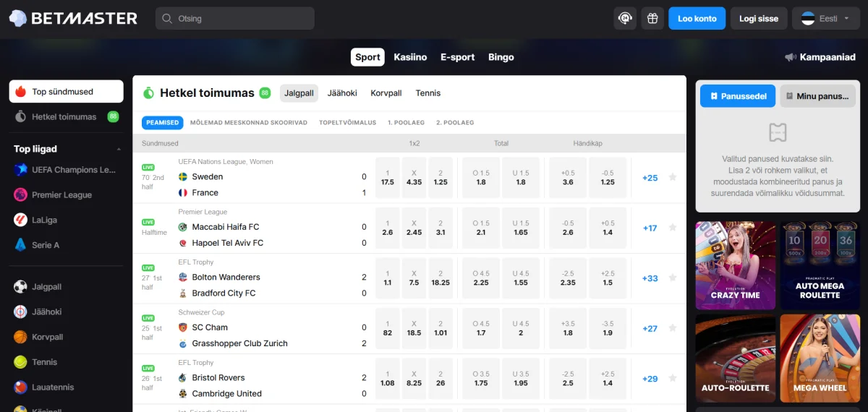Screen dimensions: 868x412
Task: Toggle favorite star for SC Cham match
Action: coord(673,328)
